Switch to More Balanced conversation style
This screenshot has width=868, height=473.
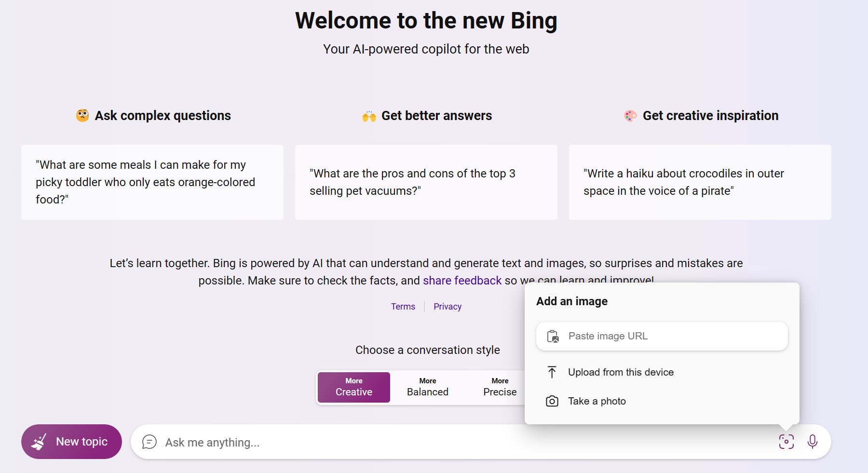point(427,387)
